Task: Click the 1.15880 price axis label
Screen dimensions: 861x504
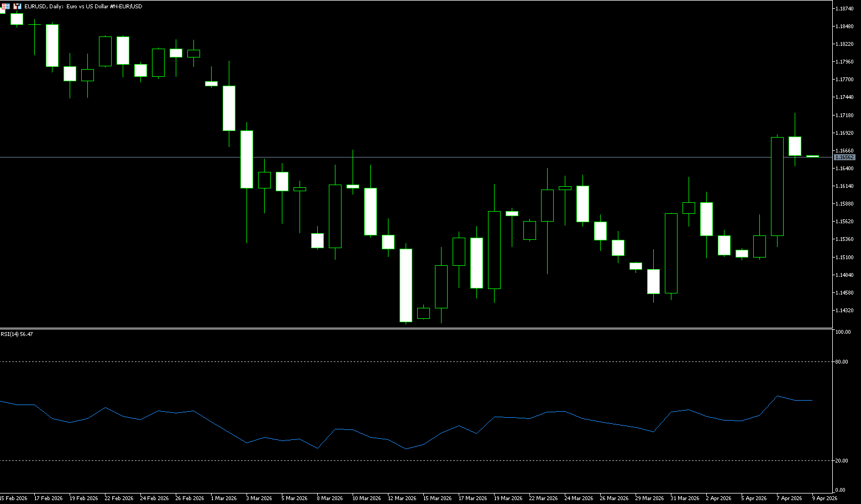Action: 844,204
